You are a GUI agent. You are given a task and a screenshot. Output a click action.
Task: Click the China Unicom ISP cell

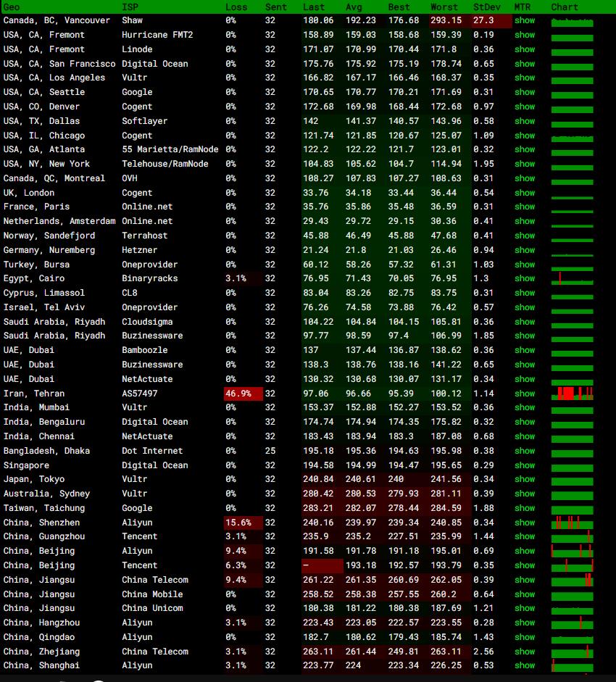pyautogui.click(x=152, y=608)
